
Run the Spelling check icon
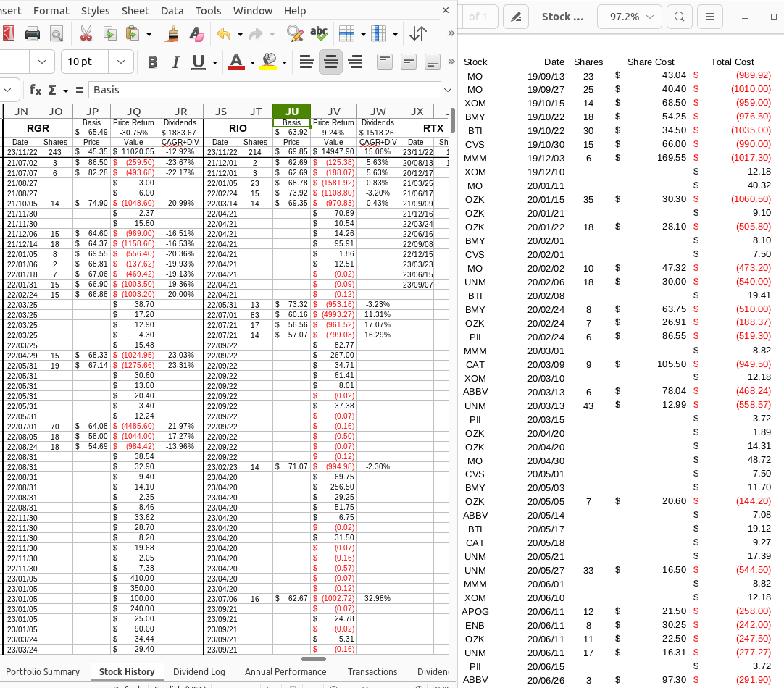tap(319, 34)
